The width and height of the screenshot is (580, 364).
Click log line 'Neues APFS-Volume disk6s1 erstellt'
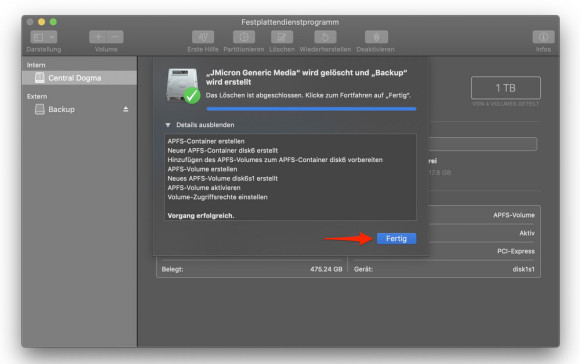pyautogui.click(x=223, y=179)
